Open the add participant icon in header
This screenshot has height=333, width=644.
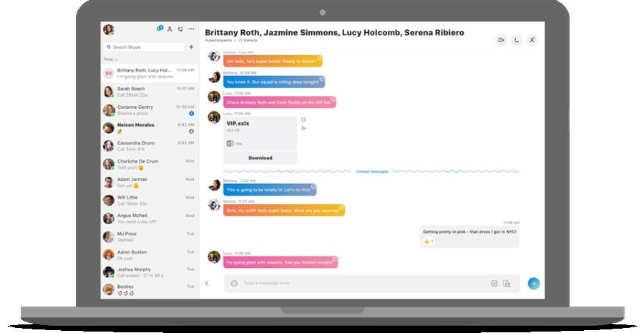coord(532,40)
